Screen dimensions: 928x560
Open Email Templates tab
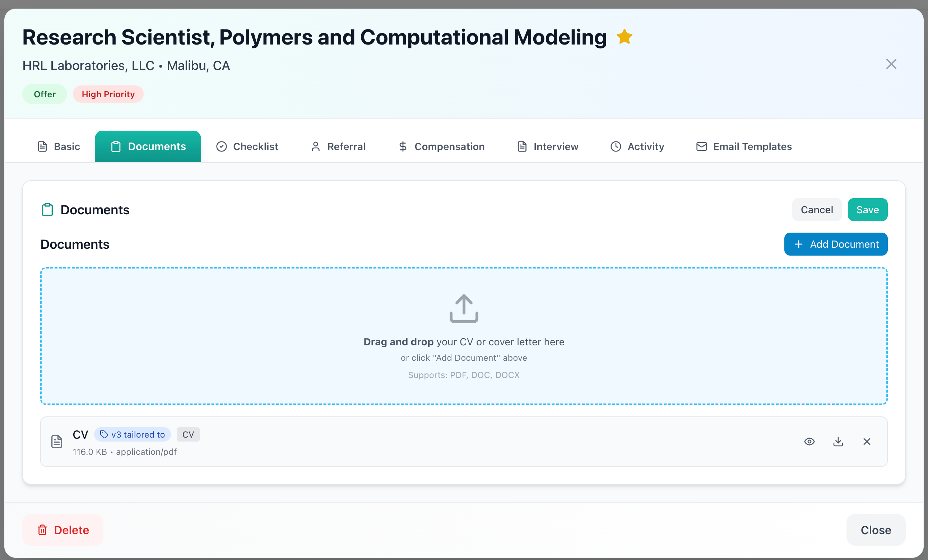[x=744, y=146]
